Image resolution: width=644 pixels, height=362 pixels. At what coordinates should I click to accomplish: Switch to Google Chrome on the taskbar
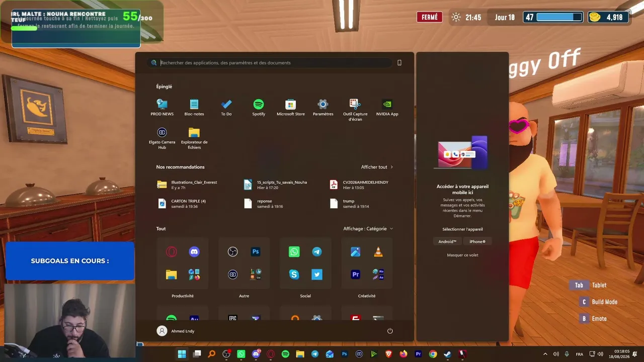pos(433,354)
